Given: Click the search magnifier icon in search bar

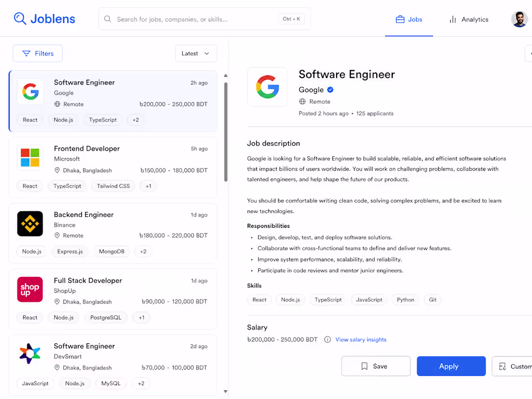Looking at the screenshot, I should (107, 19).
